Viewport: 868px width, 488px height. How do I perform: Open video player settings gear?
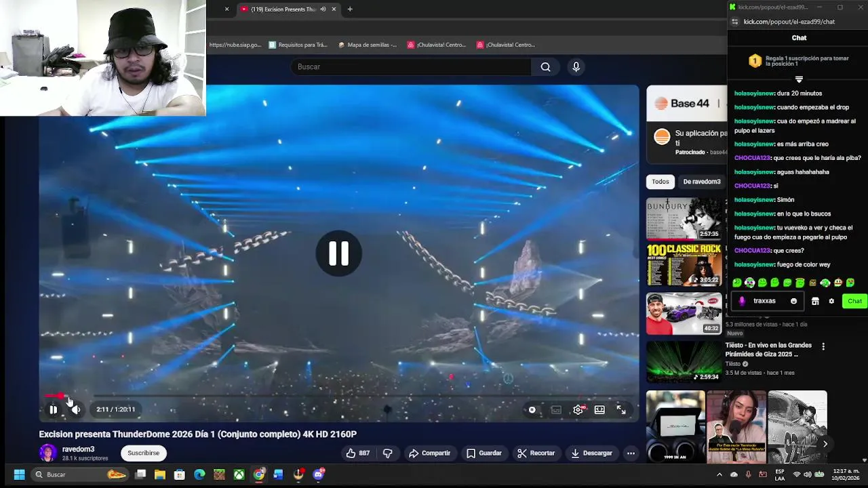[578, 410]
